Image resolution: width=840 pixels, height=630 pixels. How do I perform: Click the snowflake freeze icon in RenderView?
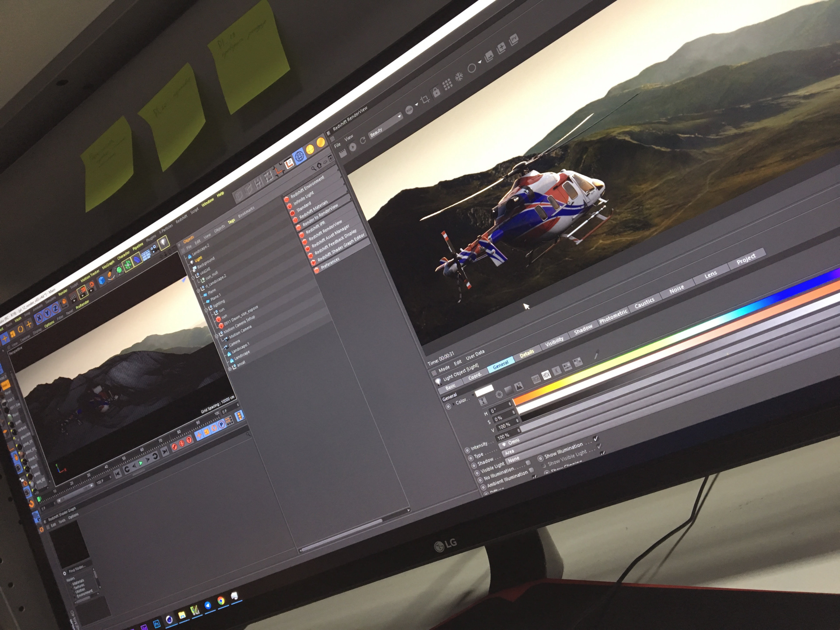[x=459, y=77]
